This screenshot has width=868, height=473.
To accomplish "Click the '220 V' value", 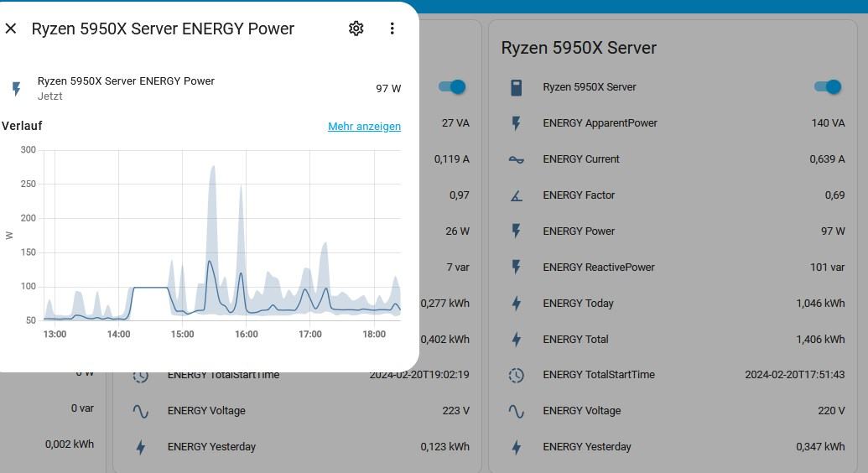I will [831, 410].
